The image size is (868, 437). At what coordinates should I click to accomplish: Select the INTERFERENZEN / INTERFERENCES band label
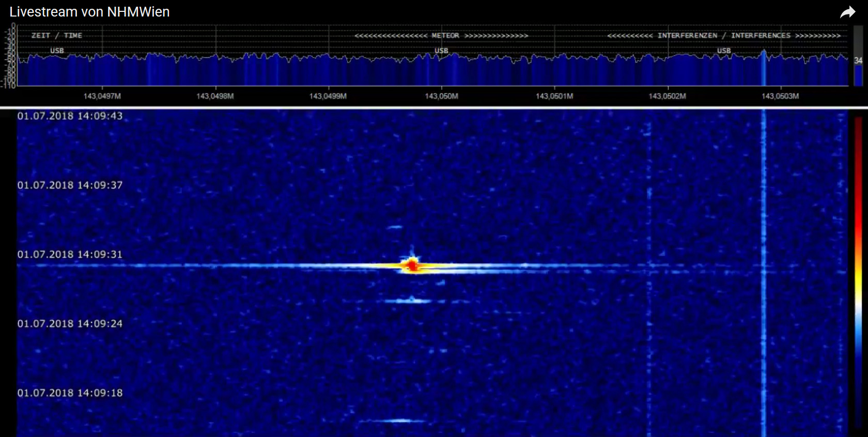[x=724, y=36]
